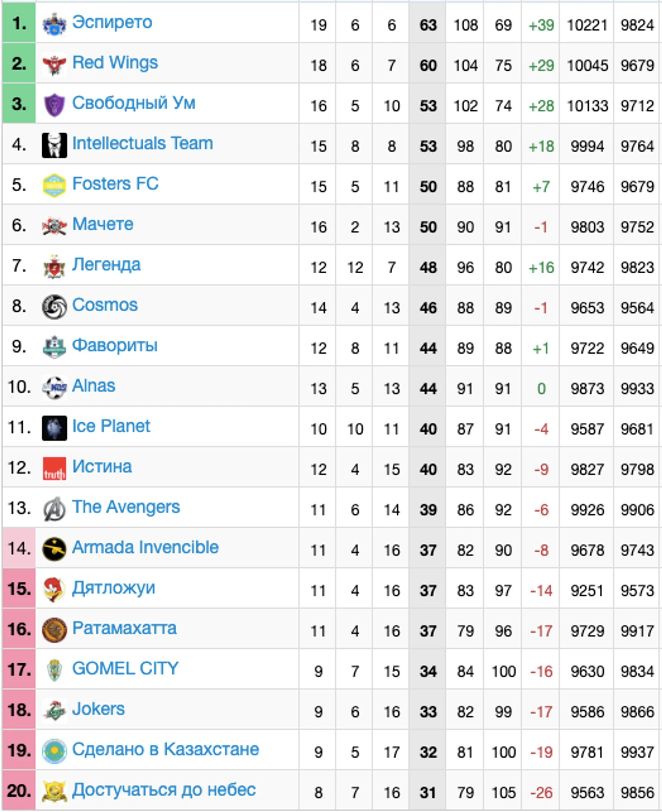Image resolution: width=662 pixels, height=812 pixels.
Task: Open the Alnas team link
Action: pyautogui.click(x=94, y=386)
